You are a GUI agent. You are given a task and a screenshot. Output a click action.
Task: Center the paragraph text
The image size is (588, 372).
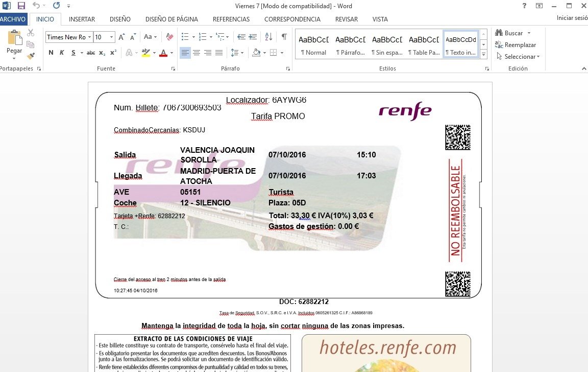pyautogui.click(x=197, y=53)
